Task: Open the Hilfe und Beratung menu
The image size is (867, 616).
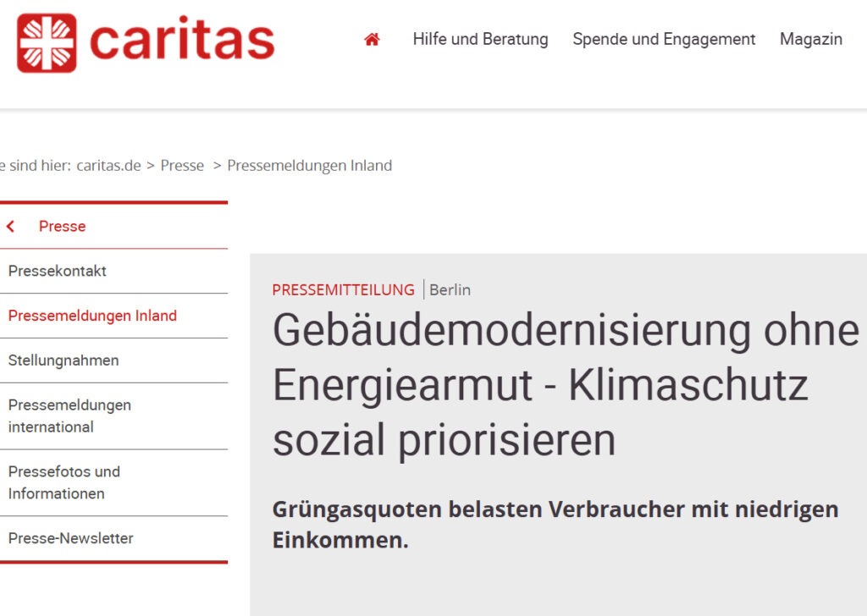Action: [x=480, y=39]
